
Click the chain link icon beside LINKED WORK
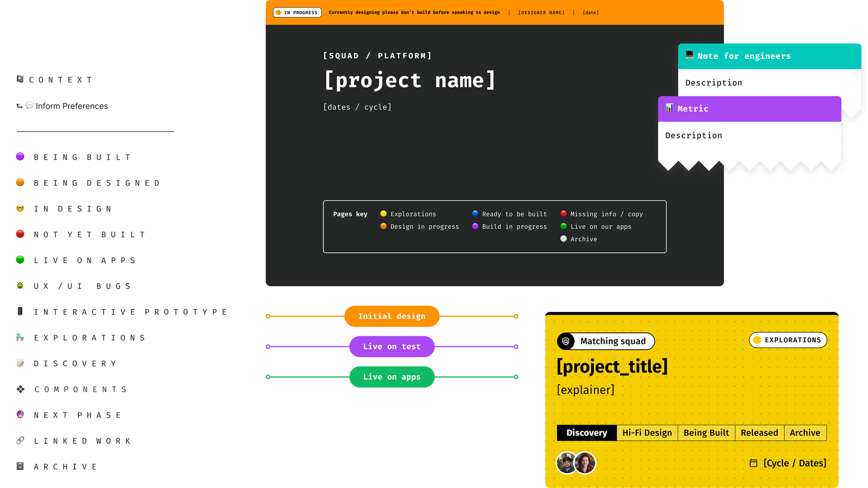click(x=20, y=440)
